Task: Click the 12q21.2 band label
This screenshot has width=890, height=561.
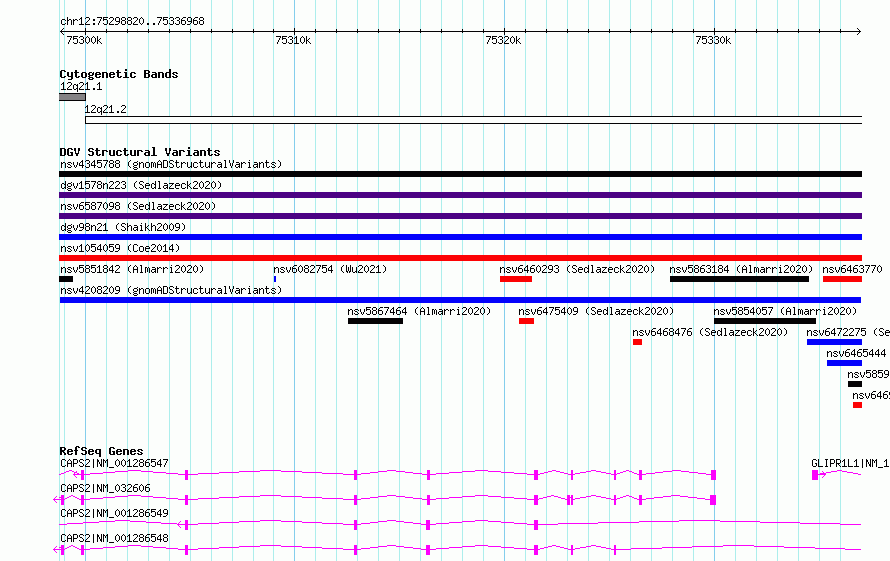Action: click(x=106, y=109)
